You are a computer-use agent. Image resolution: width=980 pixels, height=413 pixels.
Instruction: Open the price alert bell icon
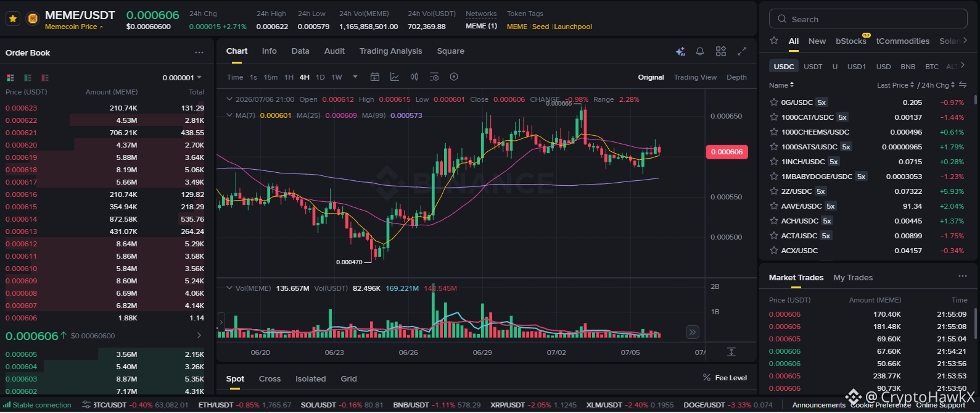click(700, 51)
